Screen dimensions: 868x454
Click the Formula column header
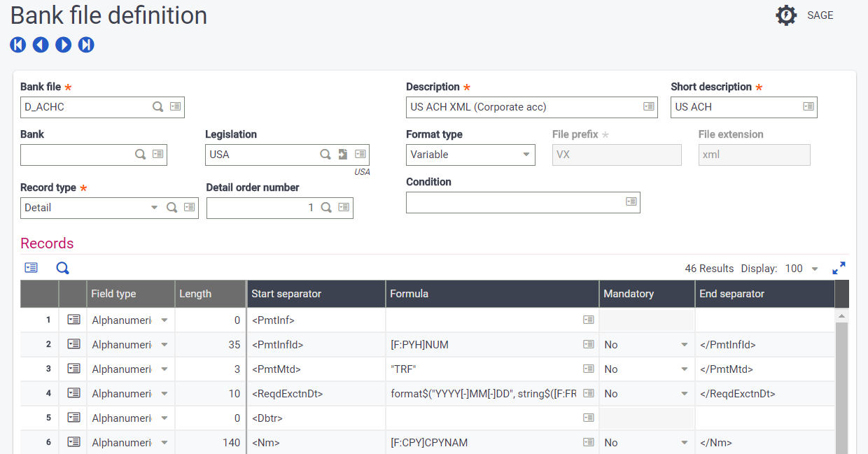[x=491, y=294]
